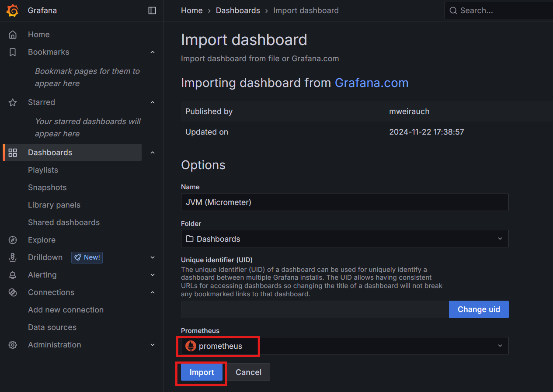Open Add new connection
Image resolution: width=553 pixels, height=392 pixels.
(66, 310)
